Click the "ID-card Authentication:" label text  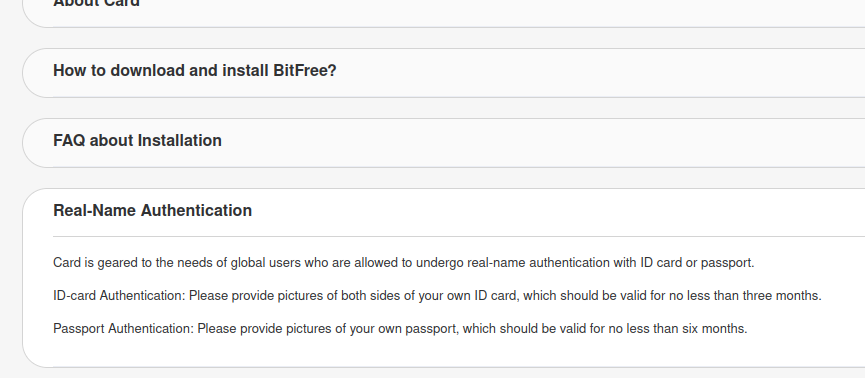pyautogui.click(x=119, y=296)
